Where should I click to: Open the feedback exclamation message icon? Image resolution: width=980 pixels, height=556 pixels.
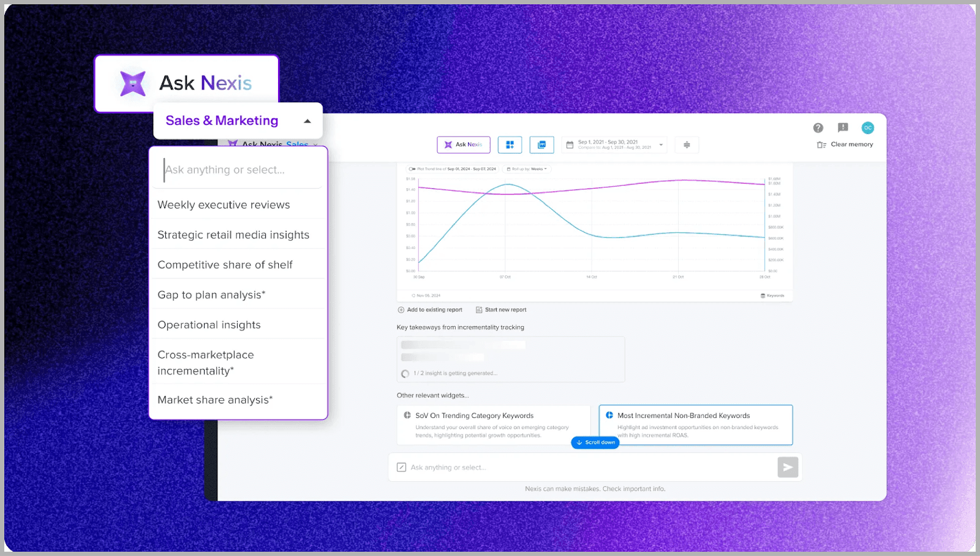tap(843, 128)
